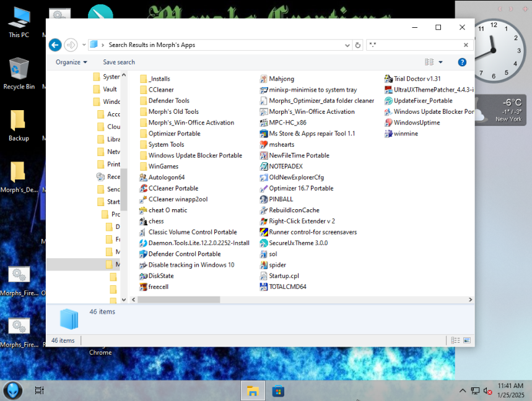This screenshot has width=532, height=401.
Task: Go back with the Back arrow button
Action: coord(55,45)
